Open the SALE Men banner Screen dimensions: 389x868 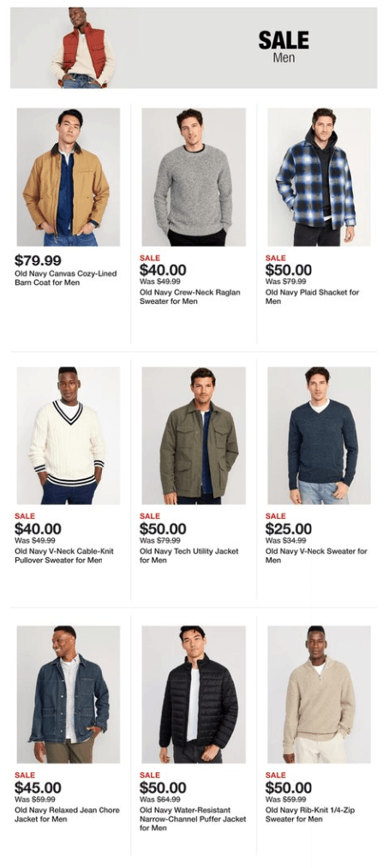(x=194, y=48)
